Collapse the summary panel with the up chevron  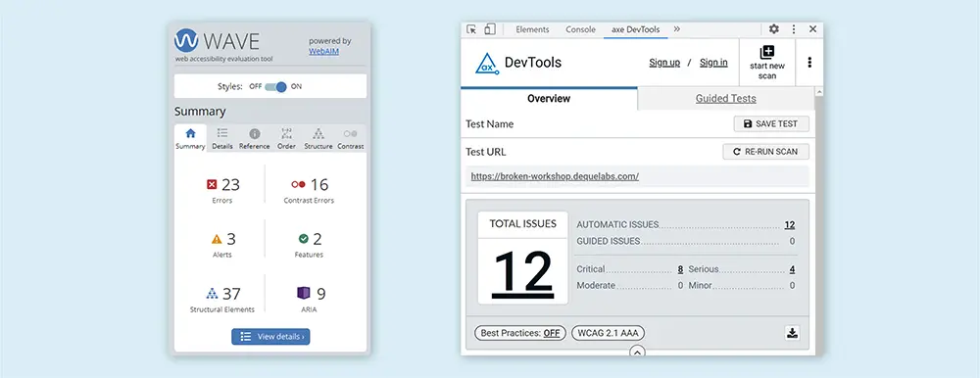click(x=637, y=353)
